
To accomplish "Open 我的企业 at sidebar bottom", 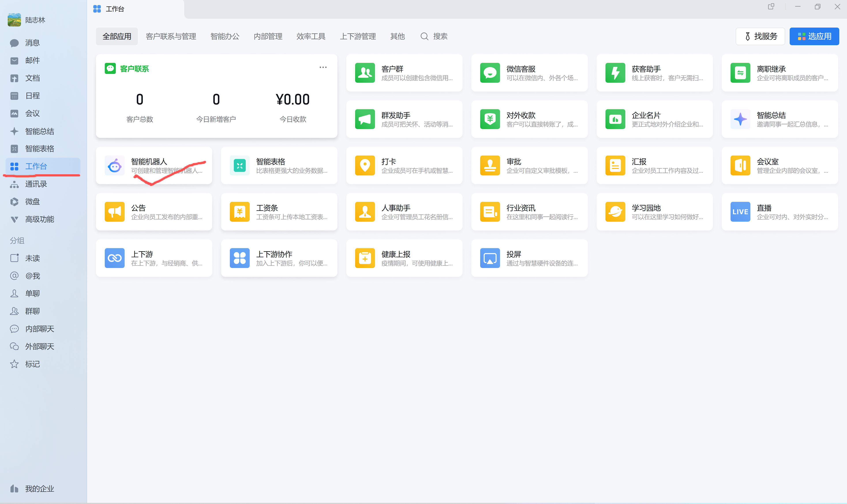I will [43, 489].
